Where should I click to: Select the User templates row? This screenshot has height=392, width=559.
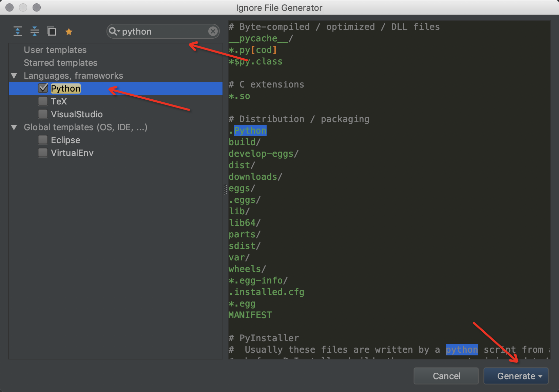[116, 50]
